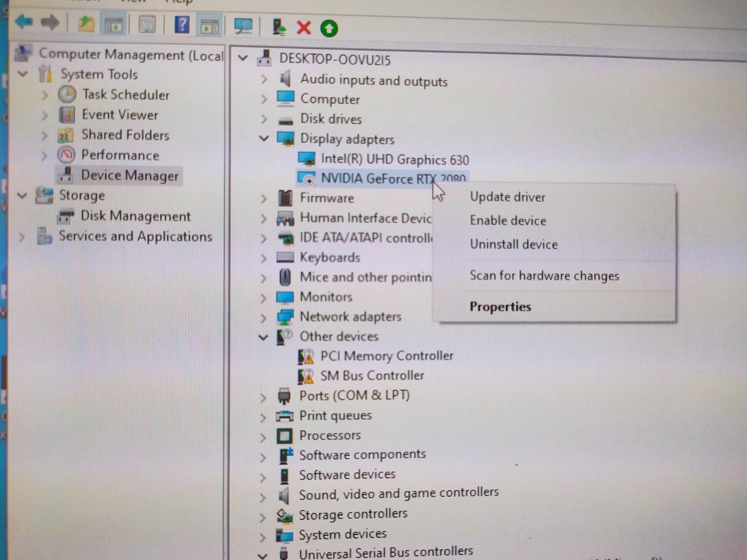Expand the Keyboards category
The height and width of the screenshot is (560, 747).
click(x=263, y=258)
